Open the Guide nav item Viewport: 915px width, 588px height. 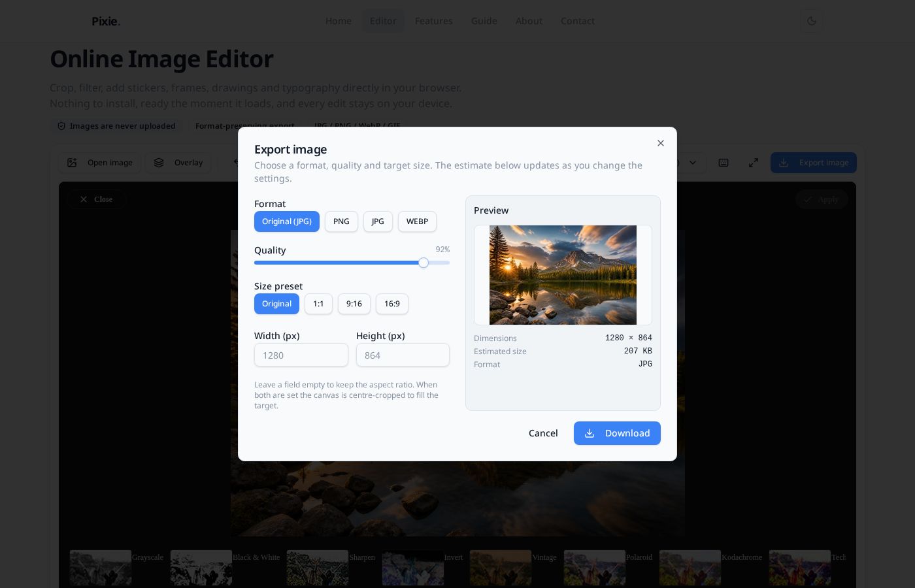point(484,21)
